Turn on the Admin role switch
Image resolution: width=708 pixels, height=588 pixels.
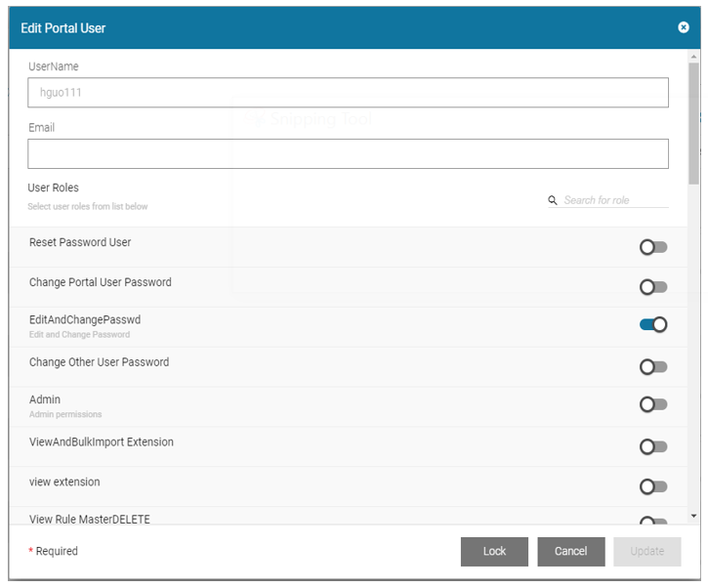coord(653,404)
